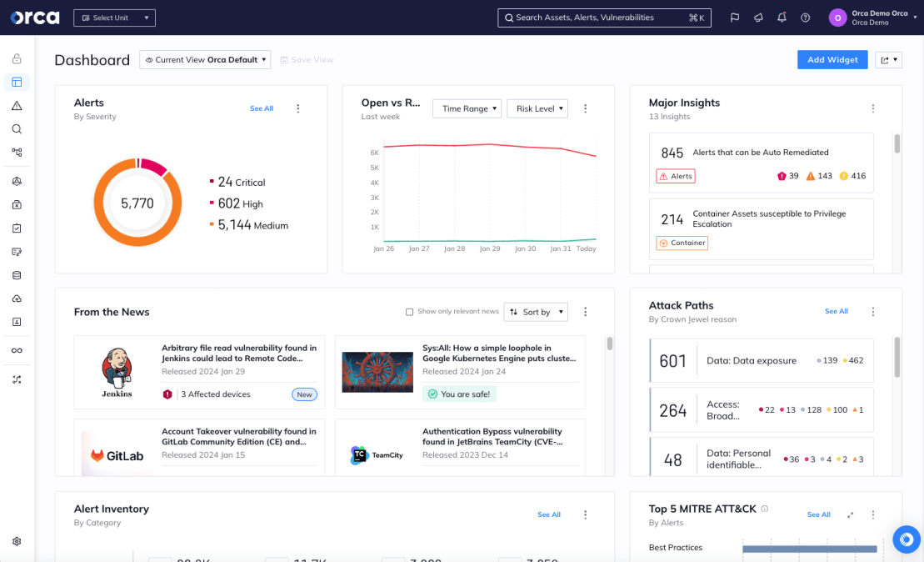Click the You are safe badge
The width and height of the screenshot is (924, 562).
(459, 394)
